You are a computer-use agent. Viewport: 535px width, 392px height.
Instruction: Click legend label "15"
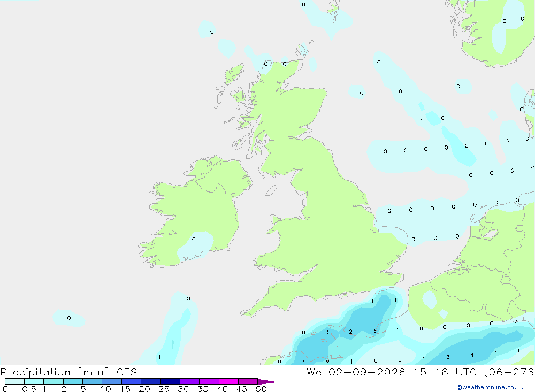125,389
